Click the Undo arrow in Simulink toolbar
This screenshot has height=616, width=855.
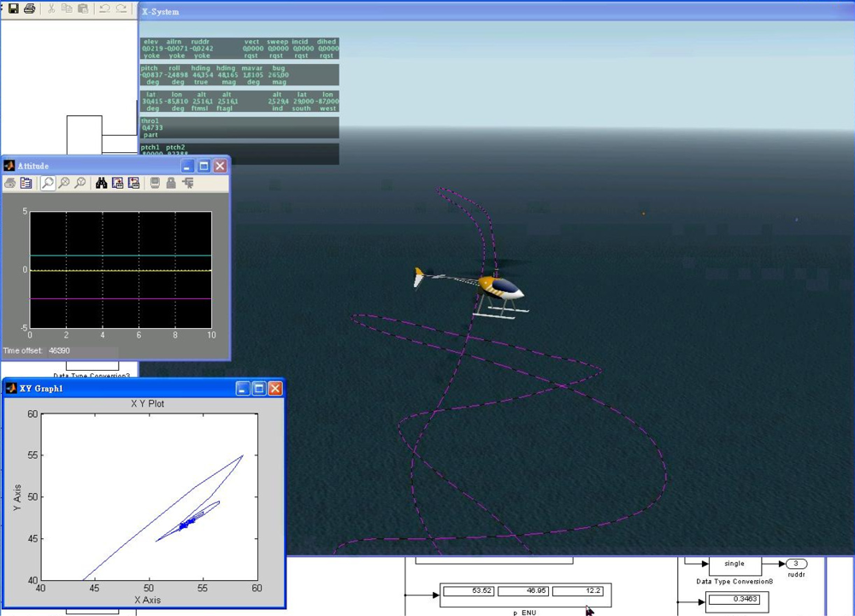click(x=104, y=9)
